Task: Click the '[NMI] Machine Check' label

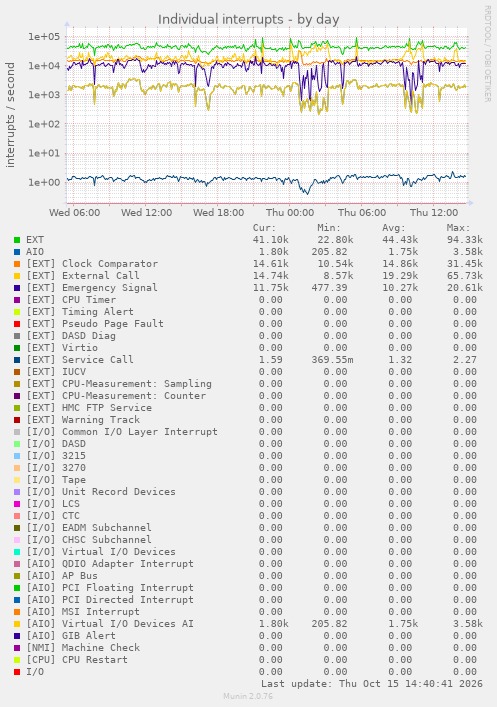Action: pyautogui.click(x=83, y=647)
